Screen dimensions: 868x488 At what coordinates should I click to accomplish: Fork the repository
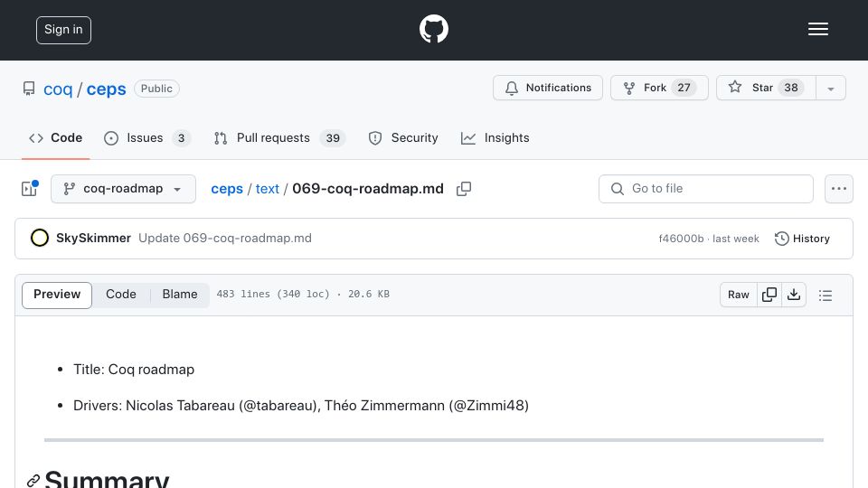click(x=659, y=88)
